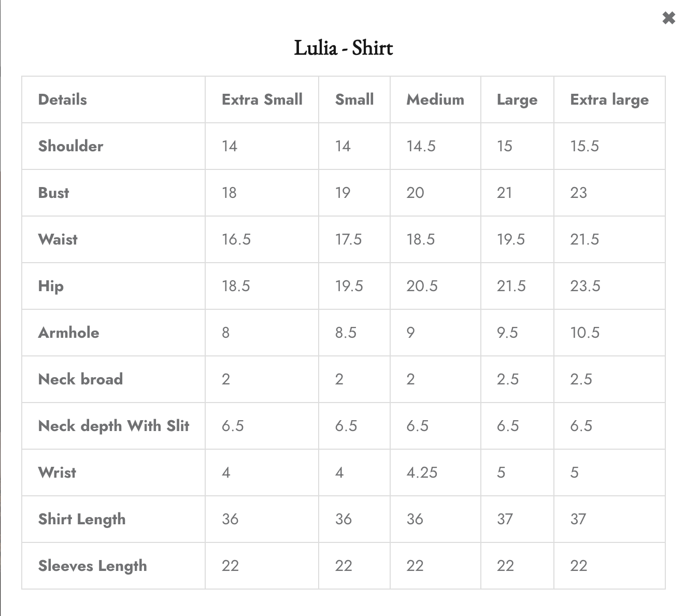Click the Waist row label
Image resolution: width=685 pixels, height=616 pixels.
click(x=58, y=239)
